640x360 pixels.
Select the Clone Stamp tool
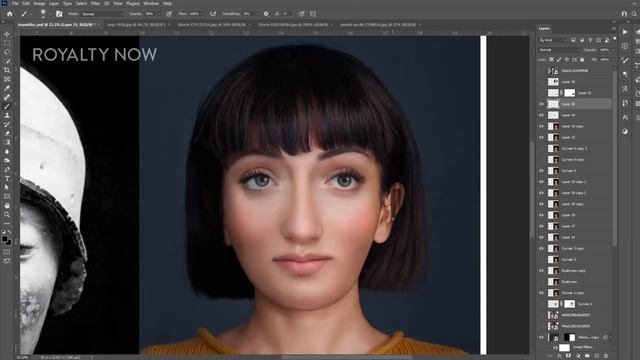7,115
